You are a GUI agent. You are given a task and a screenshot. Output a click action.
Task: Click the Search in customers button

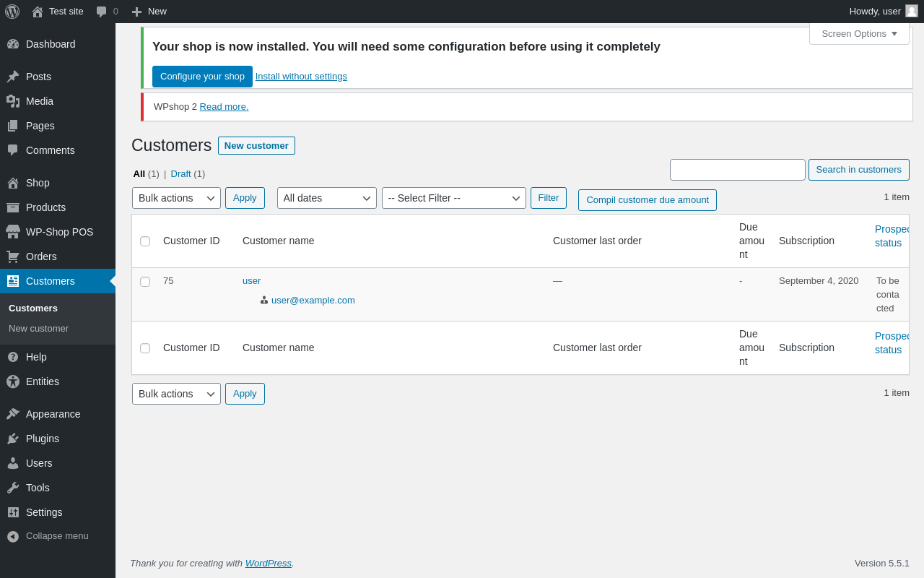[x=858, y=170]
